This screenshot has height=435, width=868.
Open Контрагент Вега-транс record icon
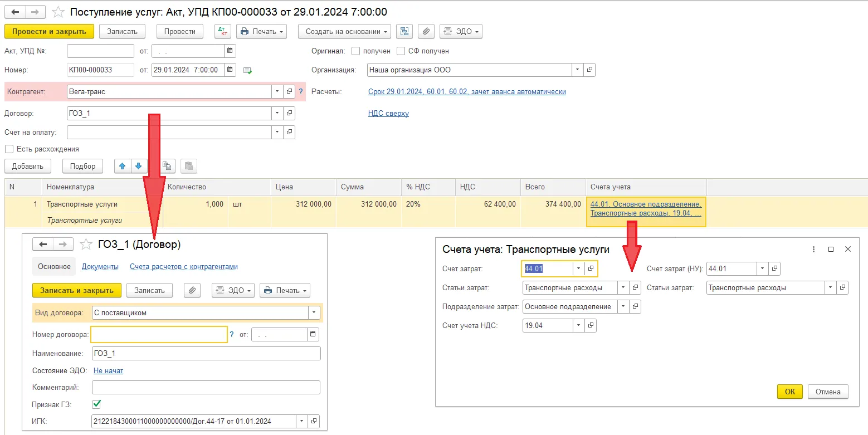pyautogui.click(x=289, y=91)
